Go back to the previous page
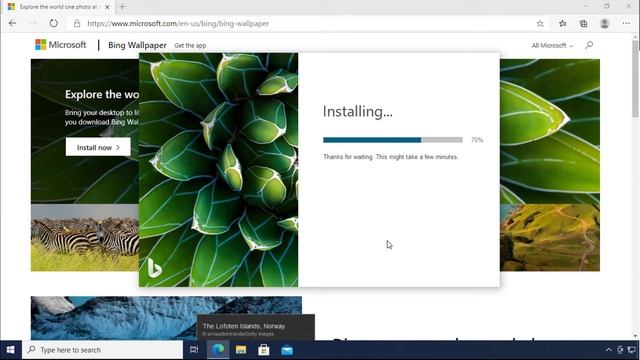This screenshot has height=360, width=640. point(12,23)
